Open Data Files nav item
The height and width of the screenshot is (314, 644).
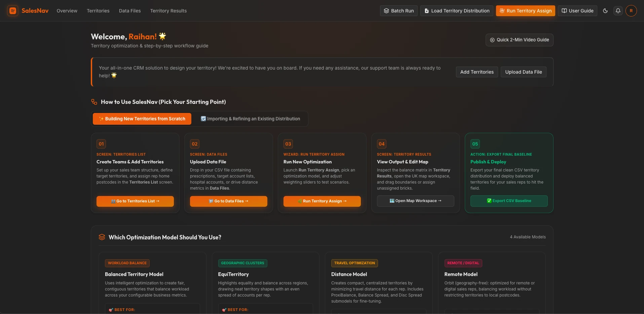130,11
